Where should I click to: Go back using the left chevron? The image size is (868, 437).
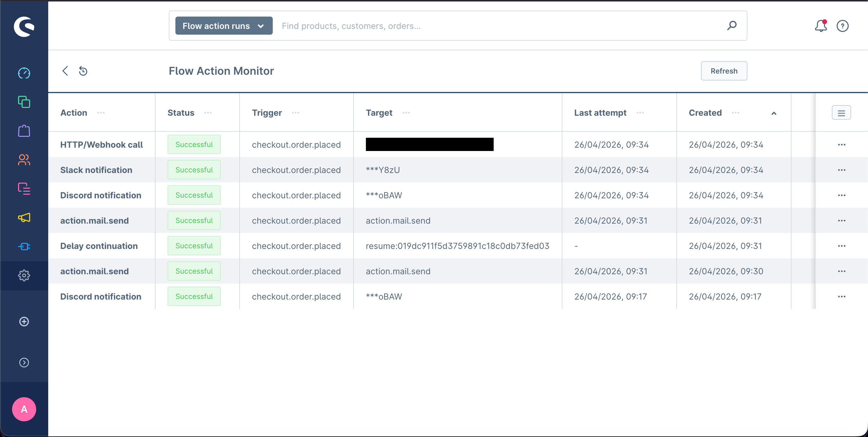coord(65,71)
